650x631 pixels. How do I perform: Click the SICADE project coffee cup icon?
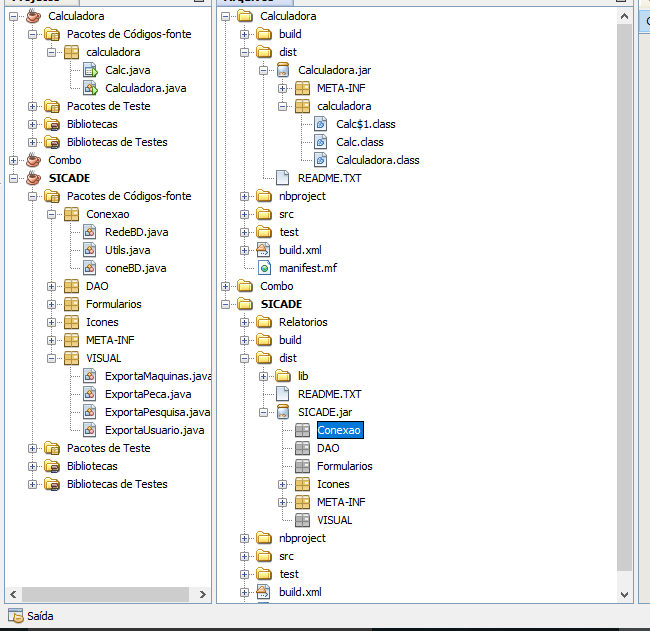coord(34,178)
